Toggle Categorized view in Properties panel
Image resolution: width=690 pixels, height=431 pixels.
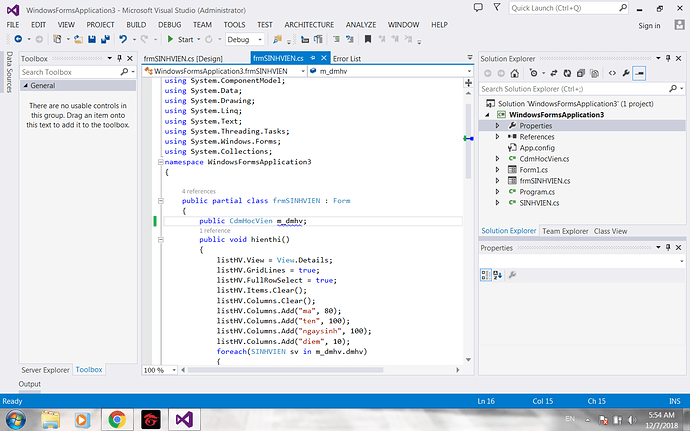tap(487, 274)
